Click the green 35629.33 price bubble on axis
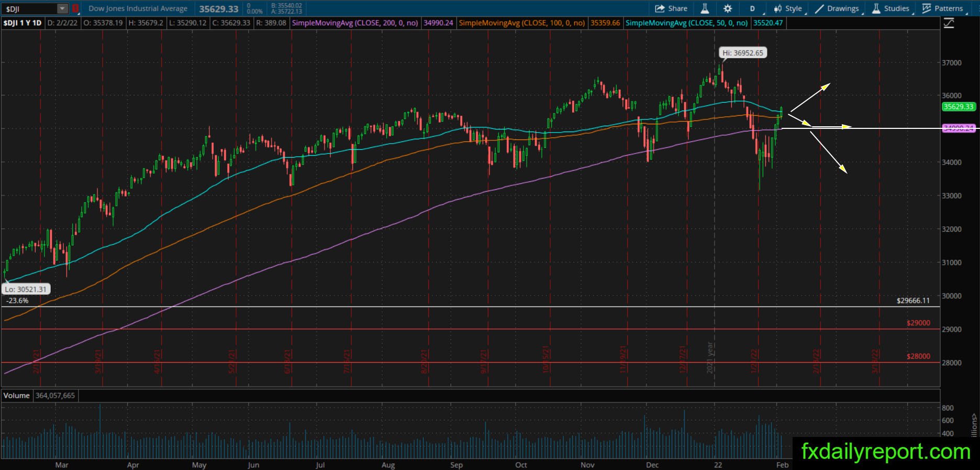This screenshot has height=470, width=980. coord(958,106)
